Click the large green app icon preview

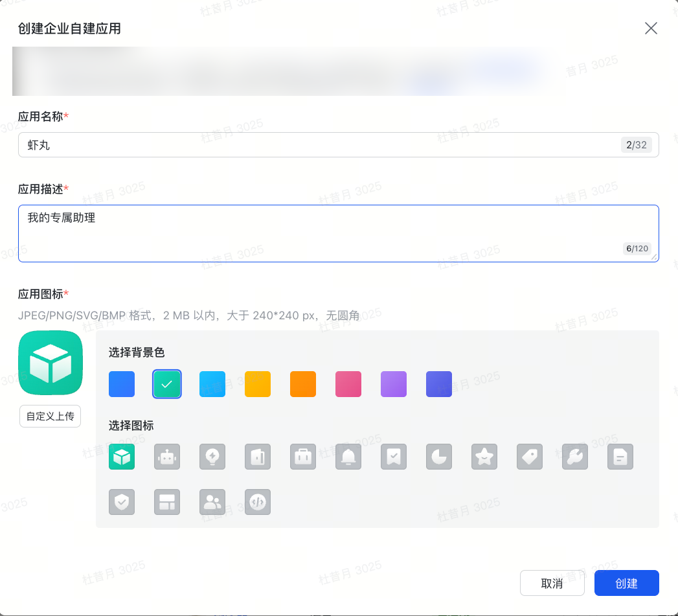51,363
